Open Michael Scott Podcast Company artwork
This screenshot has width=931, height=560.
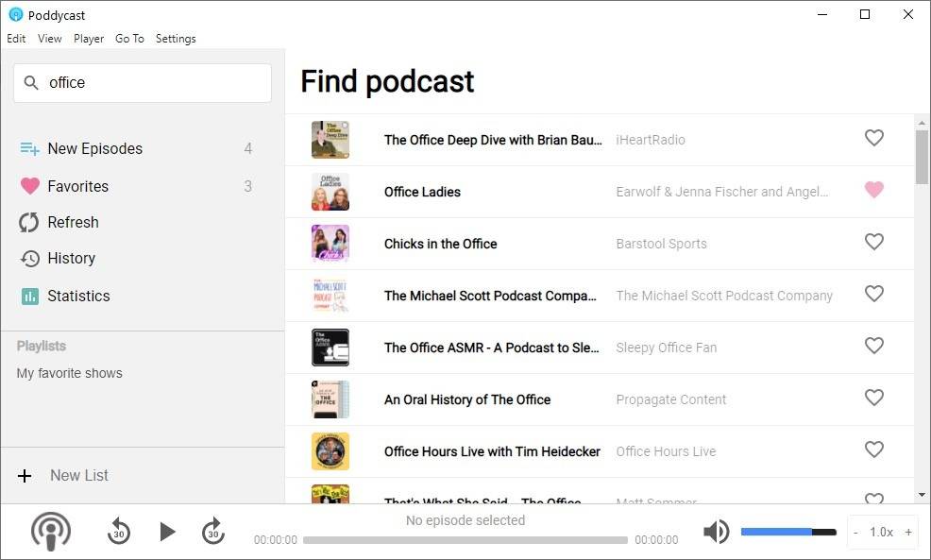click(330, 296)
